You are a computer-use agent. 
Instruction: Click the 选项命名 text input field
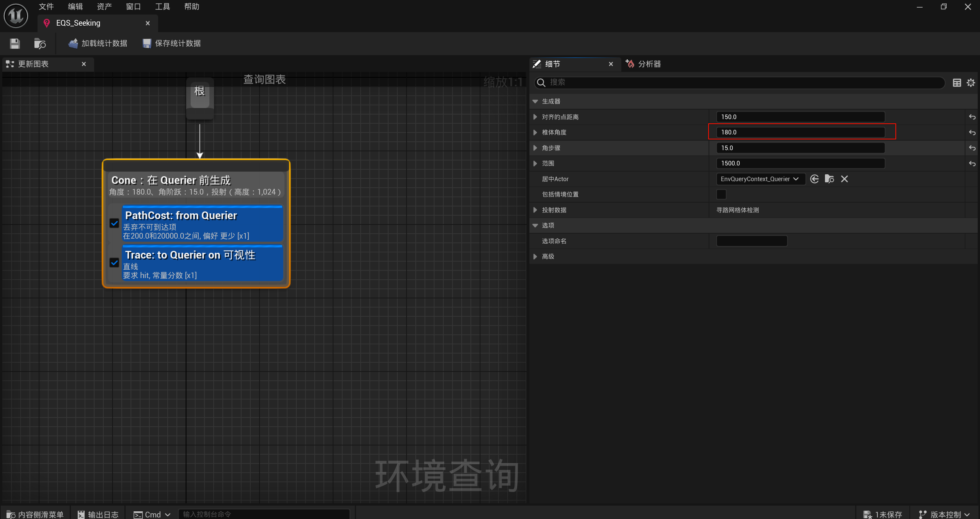pos(751,241)
